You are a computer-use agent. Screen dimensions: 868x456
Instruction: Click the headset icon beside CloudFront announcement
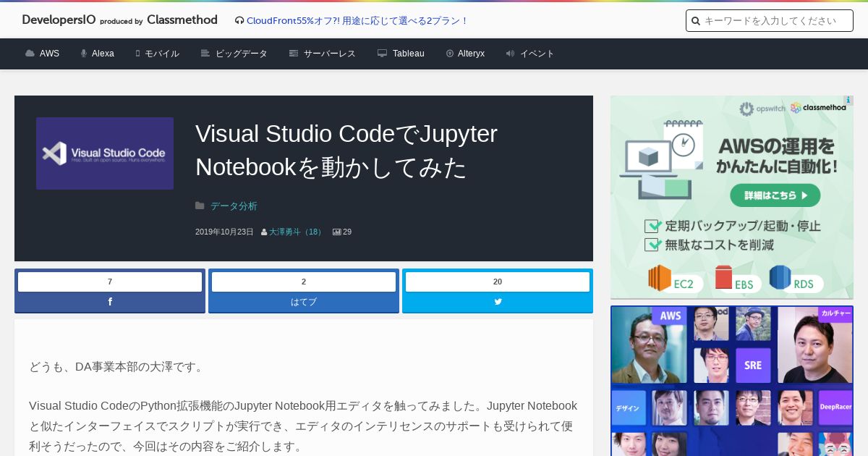(239, 21)
